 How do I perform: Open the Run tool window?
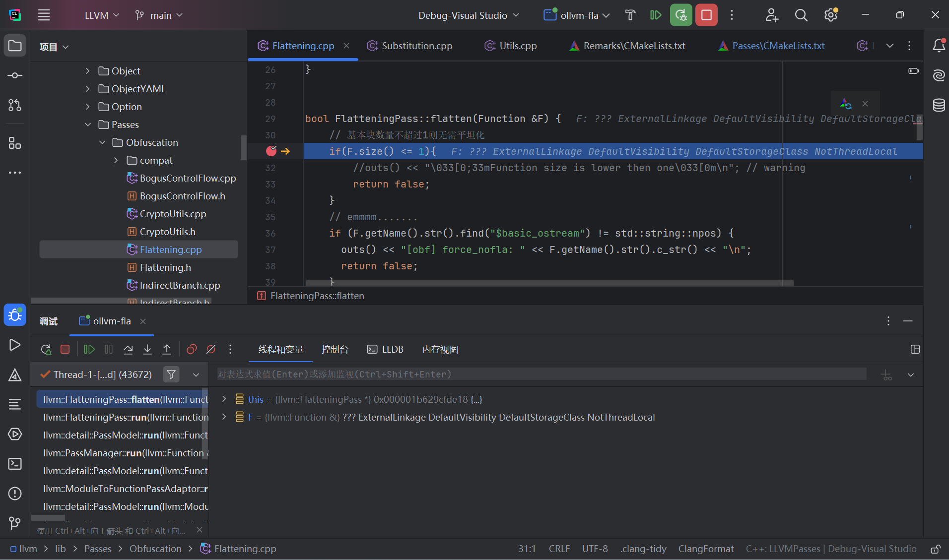[15, 345]
